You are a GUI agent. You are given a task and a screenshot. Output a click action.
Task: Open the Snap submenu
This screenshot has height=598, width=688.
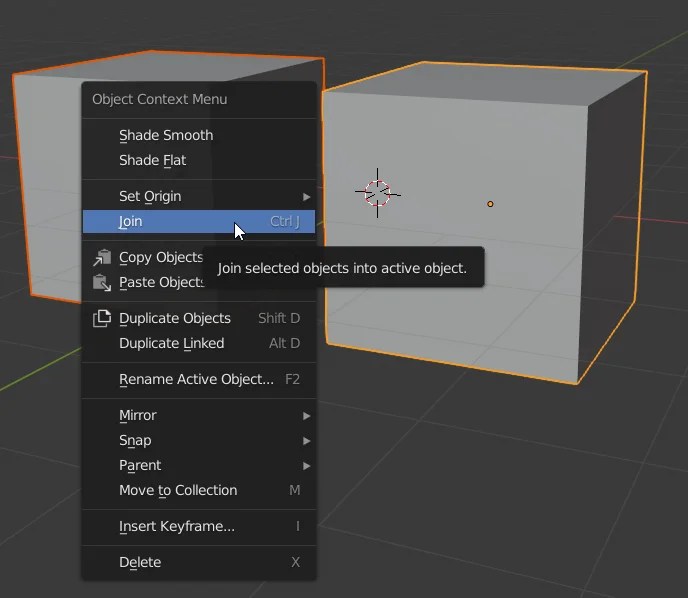(199, 440)
